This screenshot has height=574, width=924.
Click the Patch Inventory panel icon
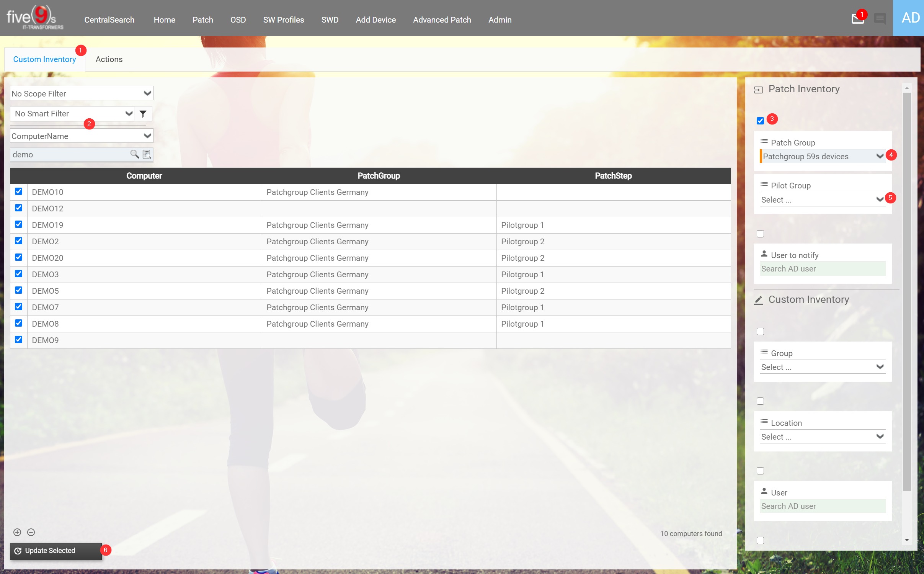(758, 90)
